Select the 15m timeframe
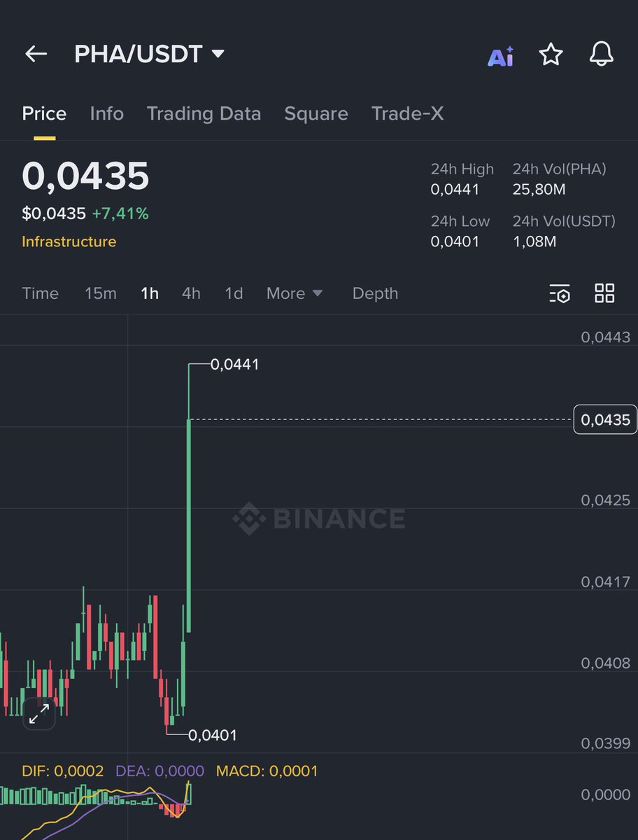The image size is (638, 840). (101, 293)
